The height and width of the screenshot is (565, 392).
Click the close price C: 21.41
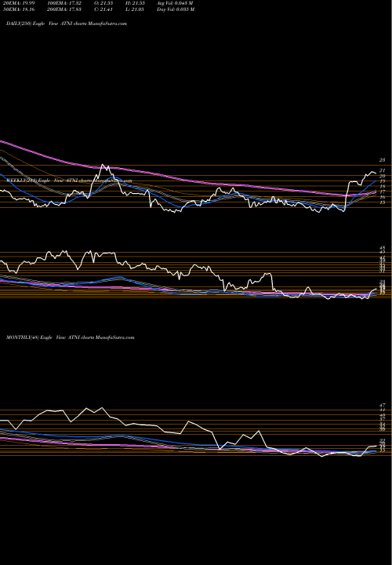(103, 9)
